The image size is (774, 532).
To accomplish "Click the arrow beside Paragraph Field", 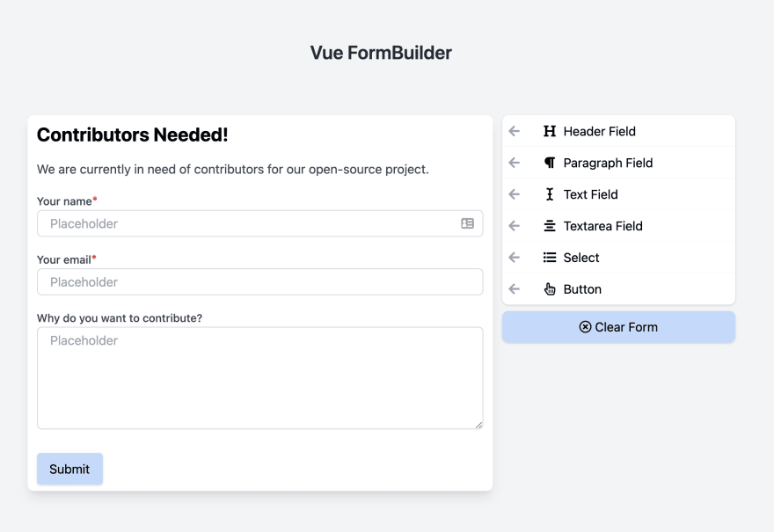I will click(x=515, y=163).
